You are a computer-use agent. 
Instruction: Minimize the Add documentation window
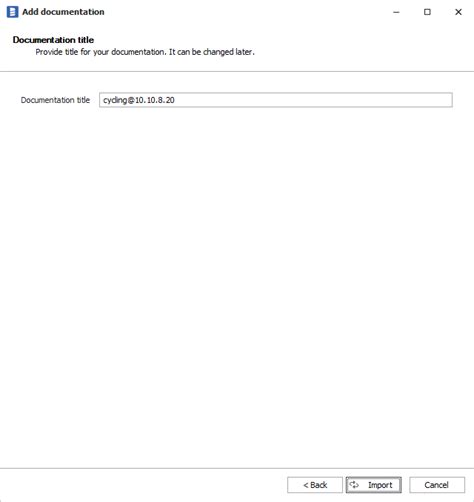pyautogui.click(x=396, y=12)
